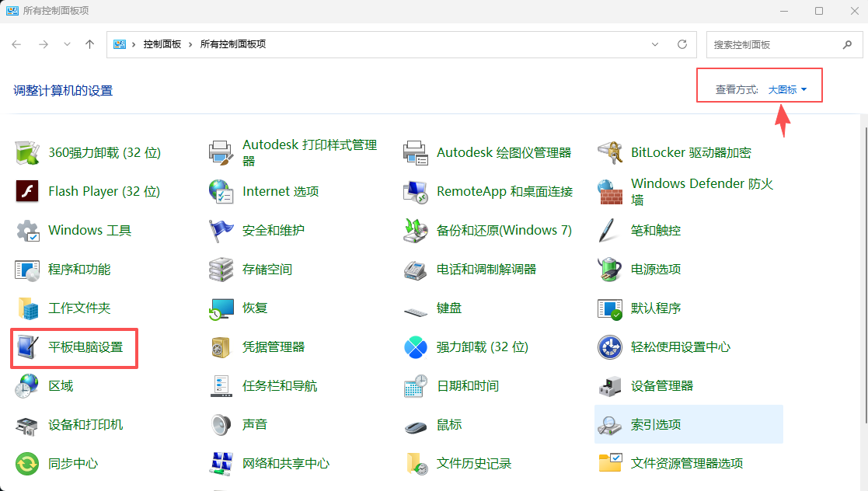The image size is (868, 491).
Task: Open the 轻松使用设置中心 icon
Action: coord(610,347)
